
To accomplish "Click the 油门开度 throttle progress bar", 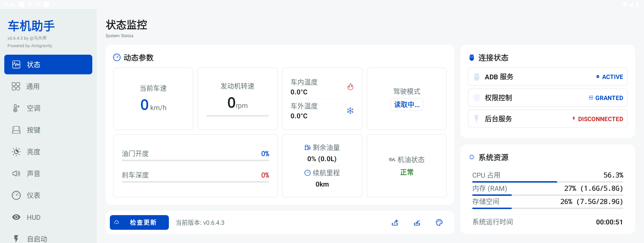I will click(x=195, y=160).
